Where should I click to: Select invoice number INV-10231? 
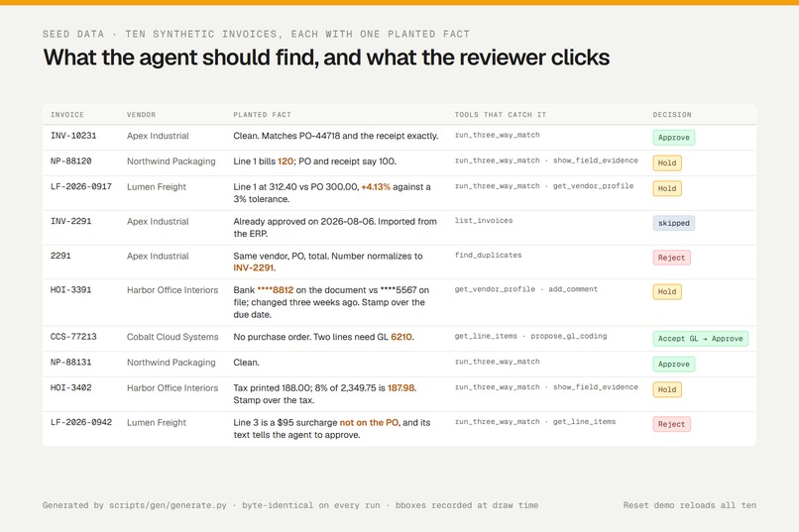(73, 136)
